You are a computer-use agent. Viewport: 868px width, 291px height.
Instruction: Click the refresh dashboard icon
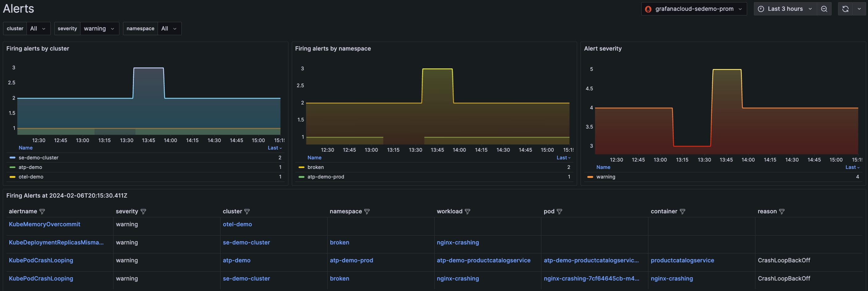tap(845, 9)
